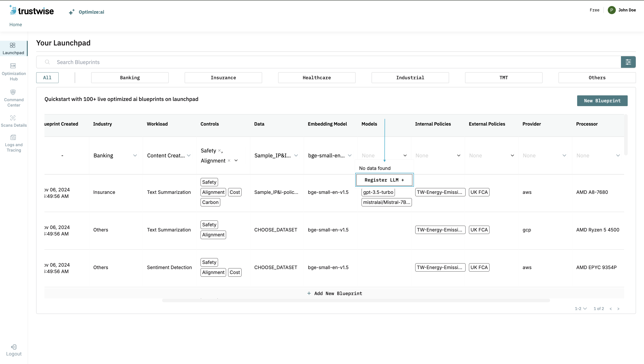The image size is (644, 364).
Task: Click the Logout icon
Action: coord(14,347)
